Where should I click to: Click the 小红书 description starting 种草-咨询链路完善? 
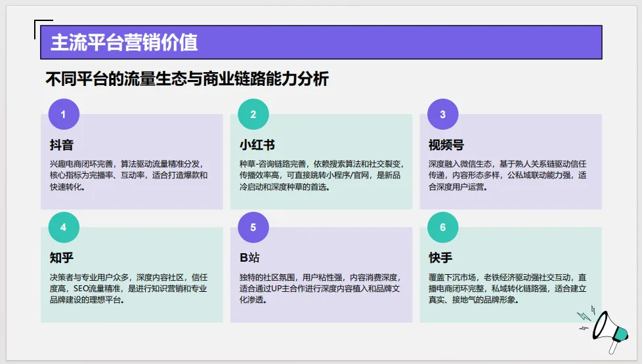(x=322, y=176)
